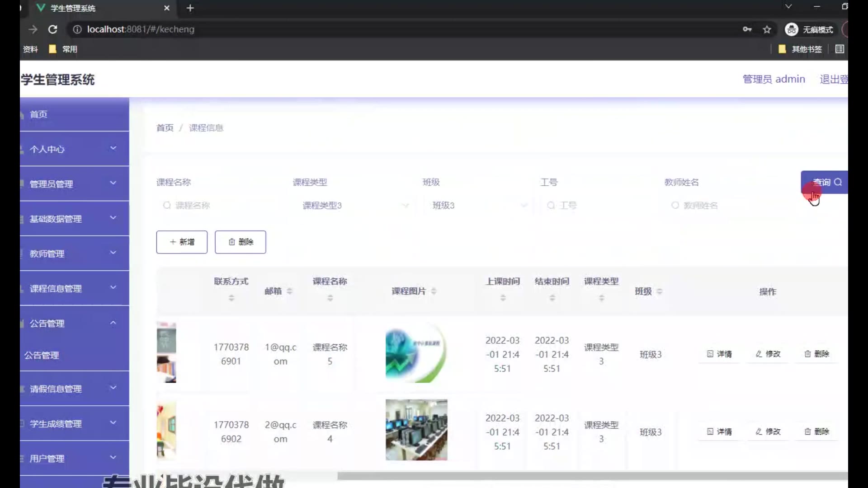Reload the page with the browser refresh icon
This screenshot has width=868, height=488.
pos(52,29)
